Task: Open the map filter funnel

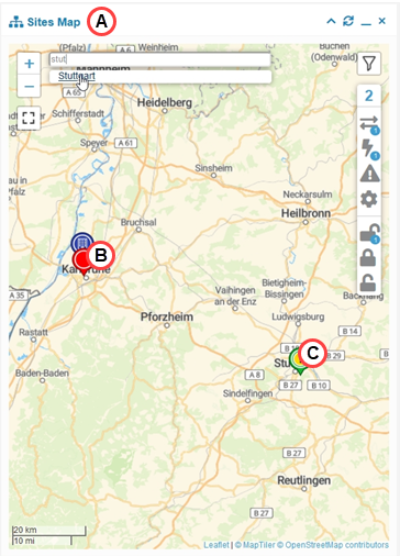Action: (x=369, y=63)
